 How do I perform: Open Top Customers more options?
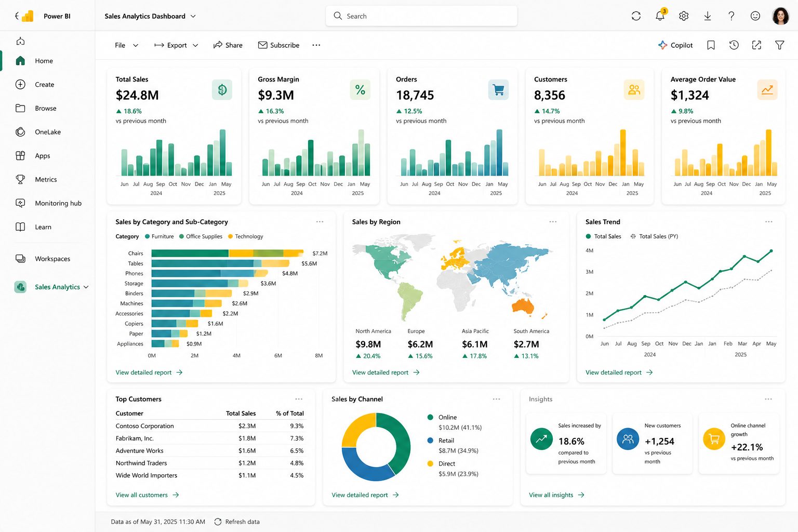(x=299, y=399)
